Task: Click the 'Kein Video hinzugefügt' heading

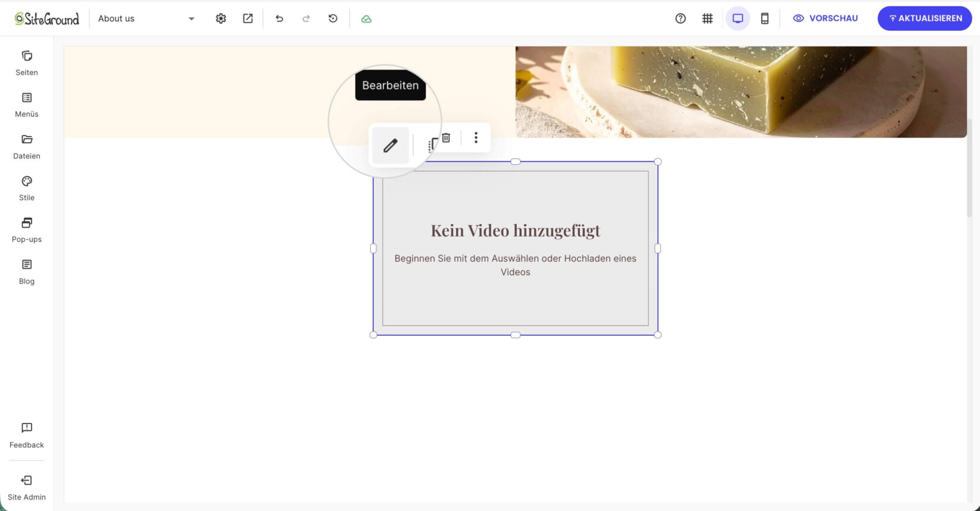Action: click(x=516, y=230)
